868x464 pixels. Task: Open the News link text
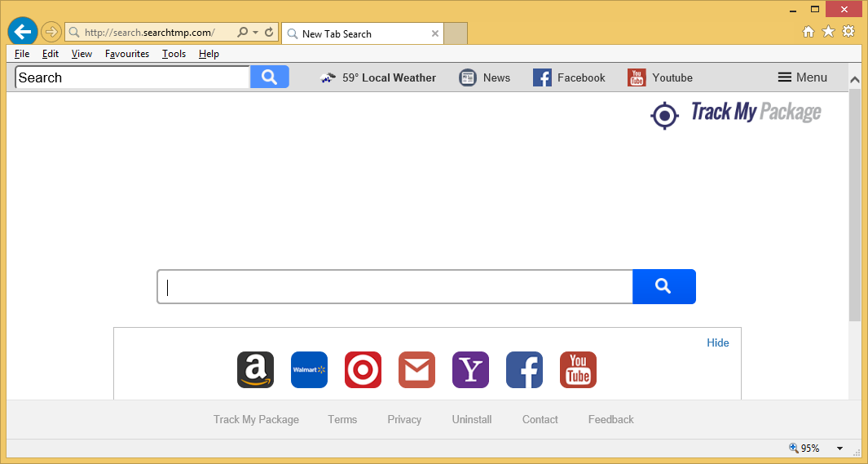click(496, 78)
